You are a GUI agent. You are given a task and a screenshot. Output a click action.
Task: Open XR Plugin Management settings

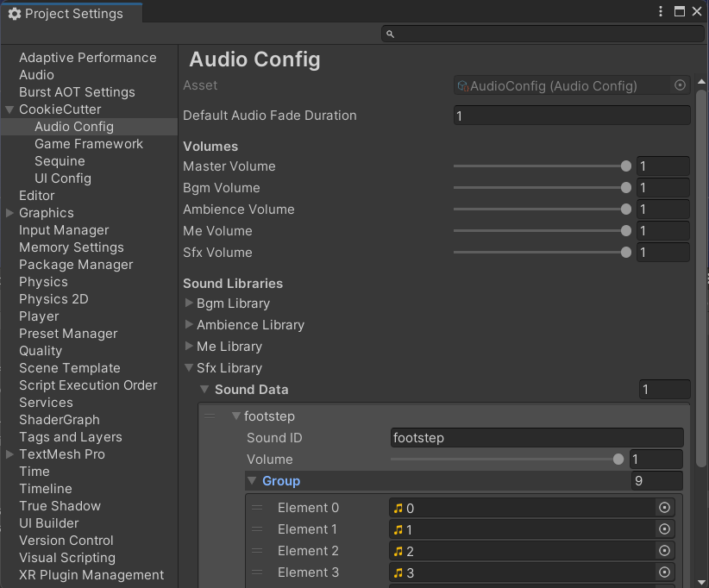tap(91, 575)
